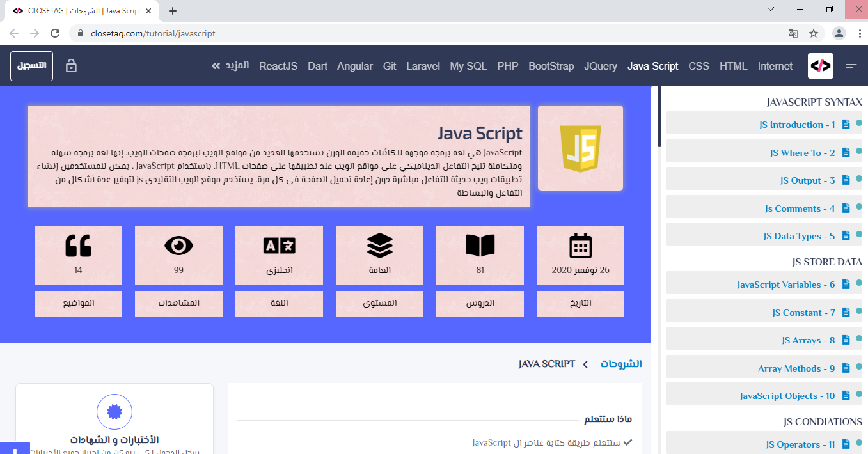Screen dimensions: 868x454
Task: Click the eye views icon card
Action: coord(179,255)
